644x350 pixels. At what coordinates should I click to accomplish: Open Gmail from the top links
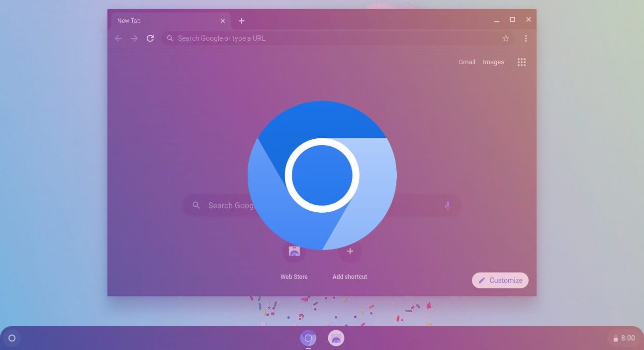(x=466, y=62)
